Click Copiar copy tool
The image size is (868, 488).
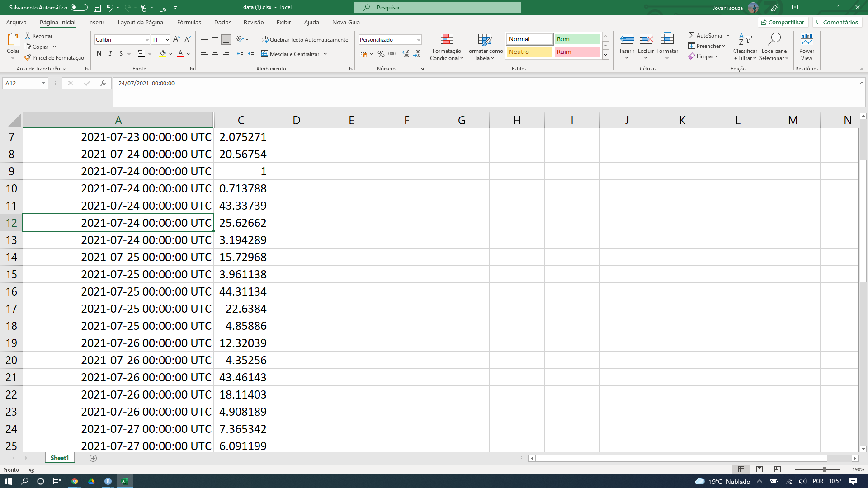[37, 47]
